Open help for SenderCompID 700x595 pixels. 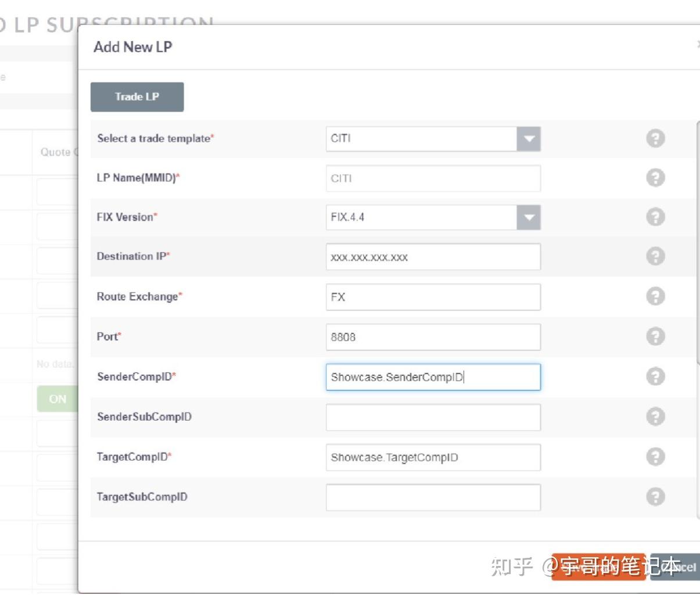pyautogui.click(x=655, y=376)
